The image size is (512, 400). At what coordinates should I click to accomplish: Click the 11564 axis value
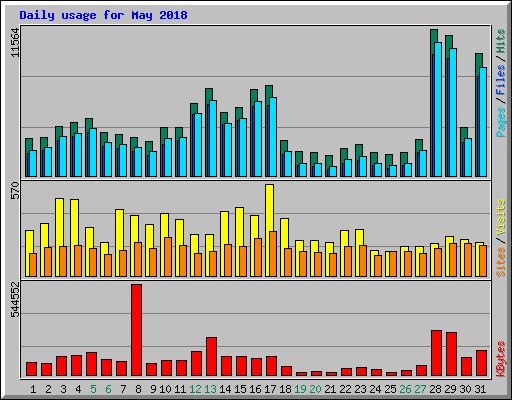pos(16,43)
